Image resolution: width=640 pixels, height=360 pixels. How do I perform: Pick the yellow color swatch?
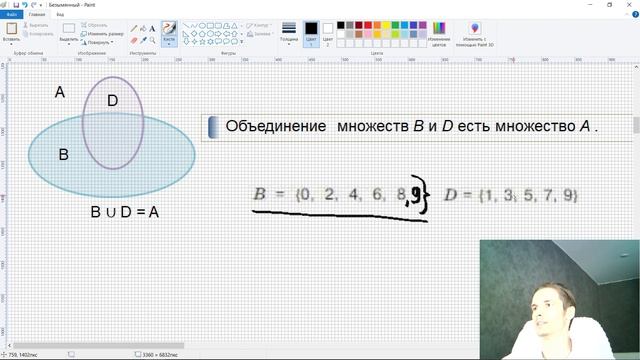click(386, 25)
